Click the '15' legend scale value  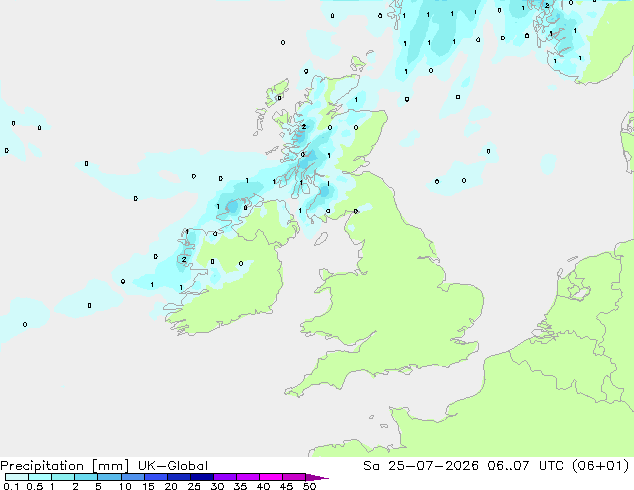click(x=148, y=486)
